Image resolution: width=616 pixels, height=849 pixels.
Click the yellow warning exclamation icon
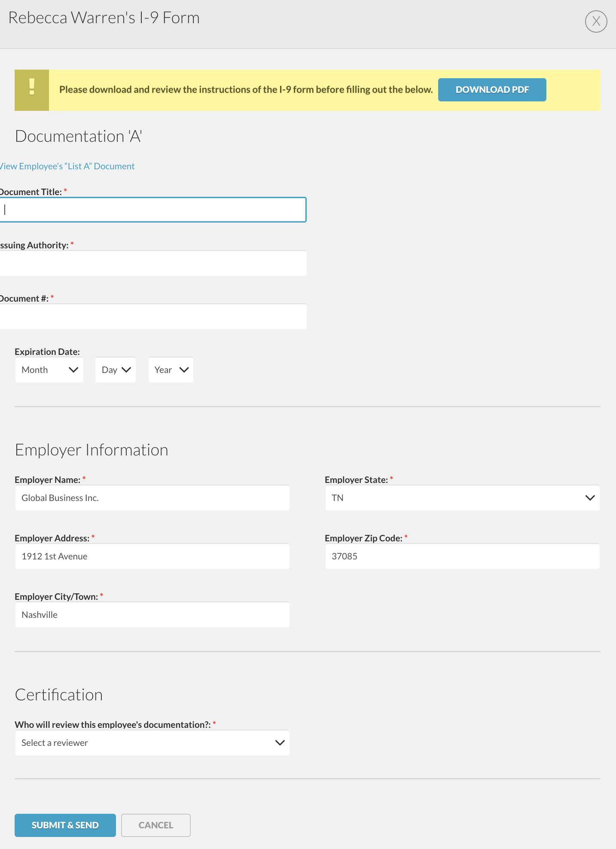coord(32,90)
